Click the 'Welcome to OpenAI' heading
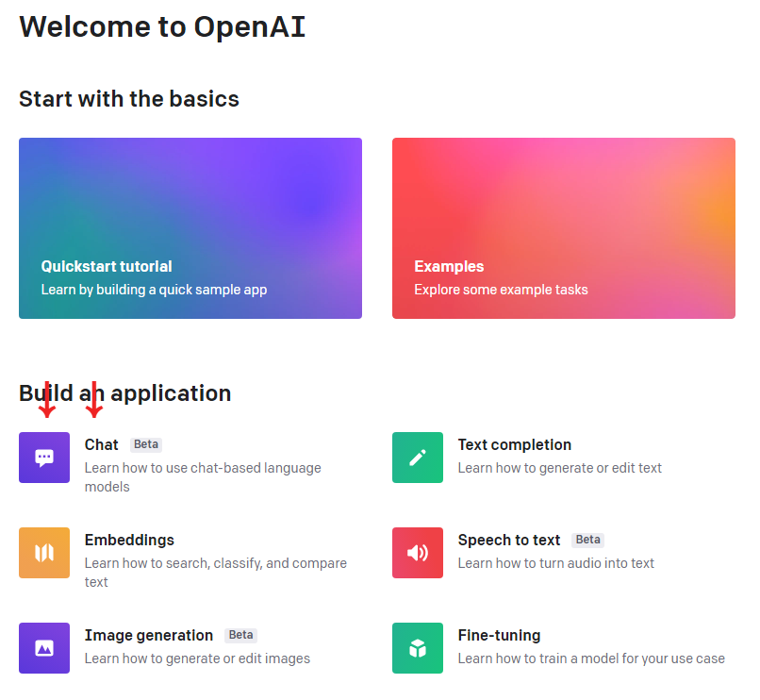The width and height of the screenshot is (760, 700). coord(162,26)
